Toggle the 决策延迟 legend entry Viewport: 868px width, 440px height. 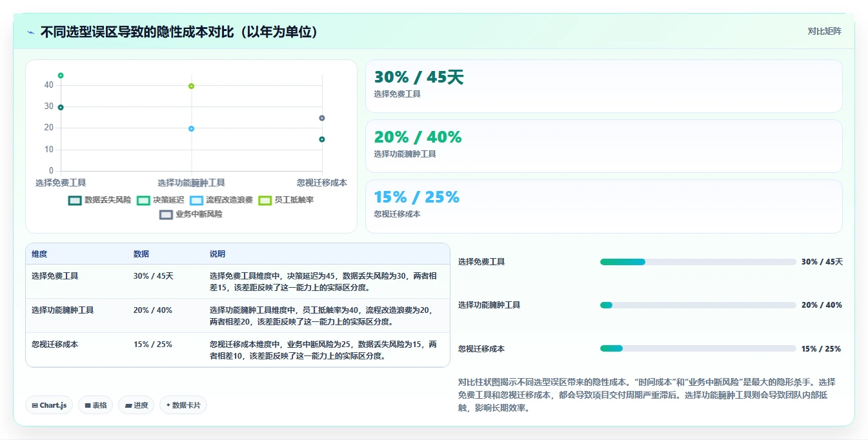pos(161,200)
